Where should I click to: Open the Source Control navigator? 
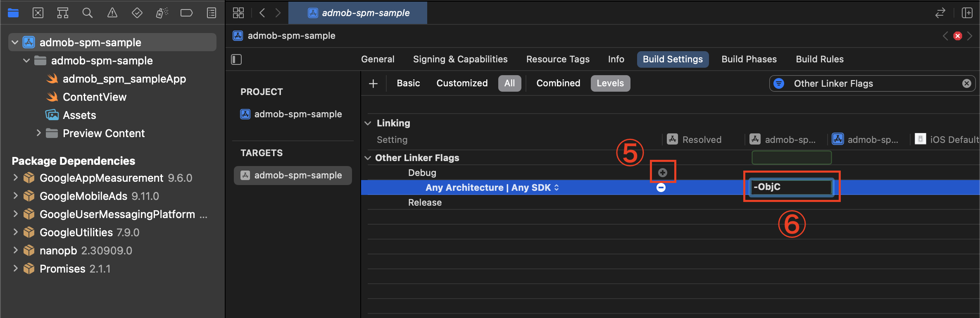point(38,13)
